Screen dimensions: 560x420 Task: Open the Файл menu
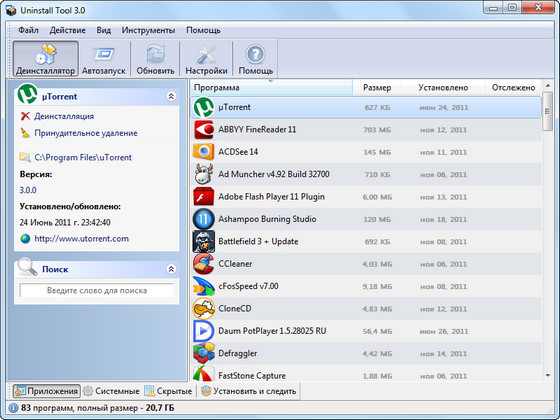point(28,30)
